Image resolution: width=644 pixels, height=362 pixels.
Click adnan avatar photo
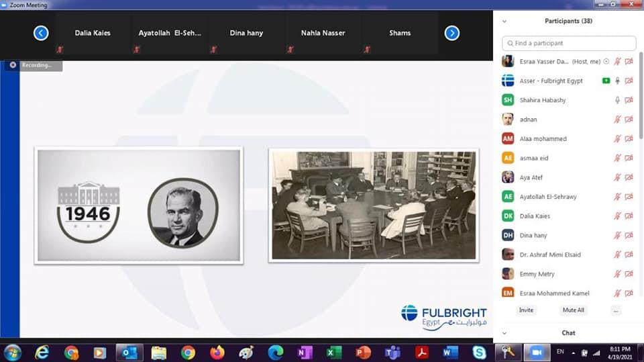point(508,120)
